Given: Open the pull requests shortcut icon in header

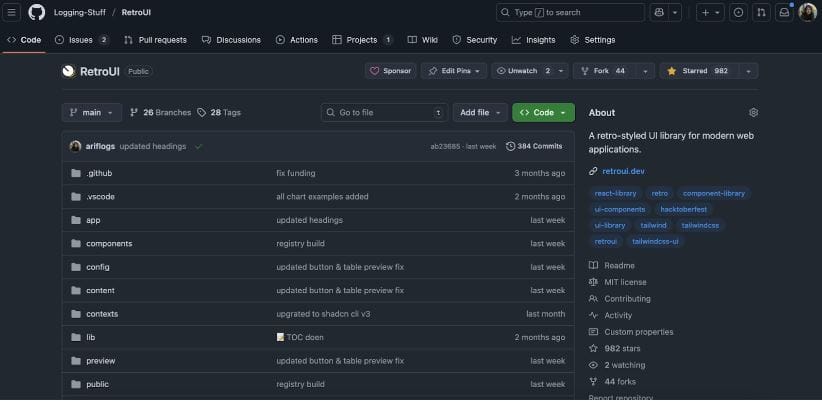Looking at the screenshot, I should 761,13.
